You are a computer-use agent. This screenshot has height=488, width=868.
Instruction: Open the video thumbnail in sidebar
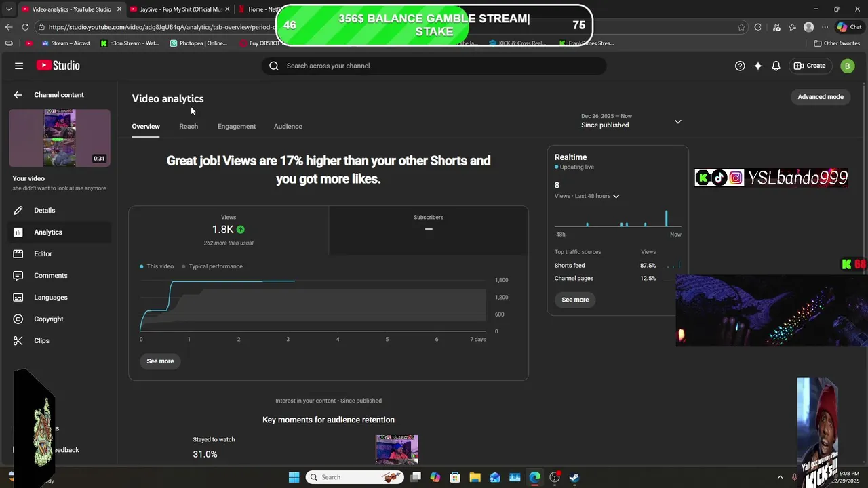(x=60, y=138)
